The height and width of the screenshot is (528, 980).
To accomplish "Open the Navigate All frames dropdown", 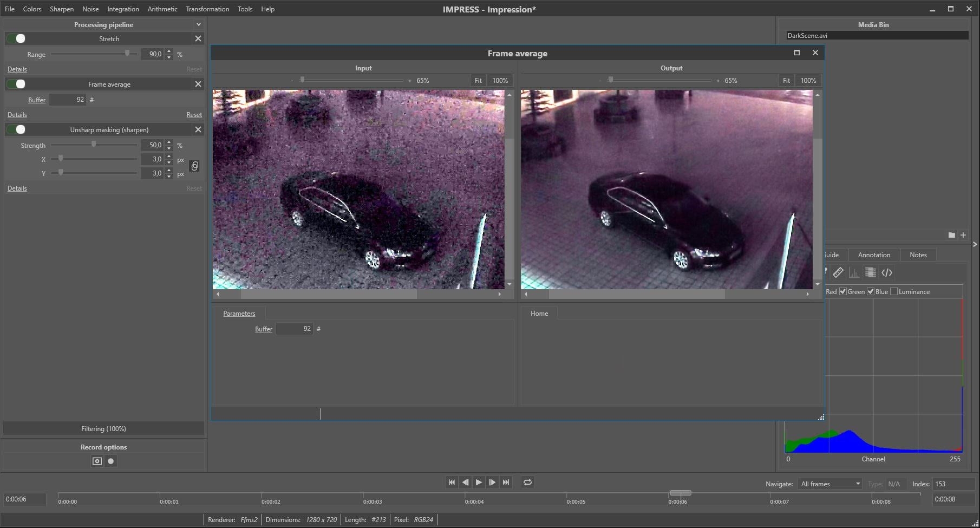I will click(830, 484).
